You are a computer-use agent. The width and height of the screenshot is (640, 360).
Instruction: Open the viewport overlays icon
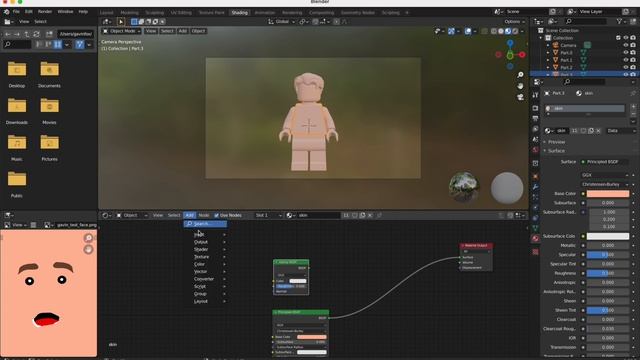coord(468,31)
